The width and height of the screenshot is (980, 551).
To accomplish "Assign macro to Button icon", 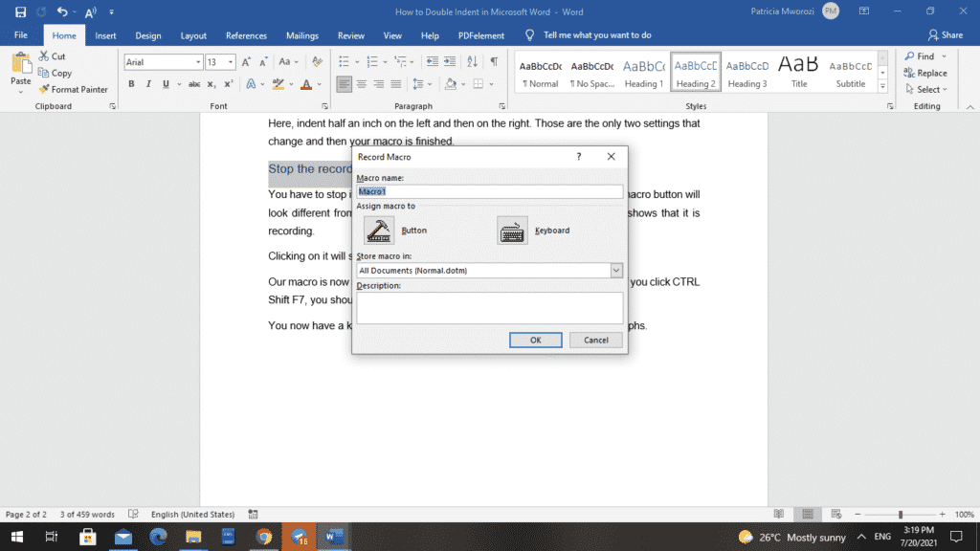I will pyautogui.click(x=379, y=231).
